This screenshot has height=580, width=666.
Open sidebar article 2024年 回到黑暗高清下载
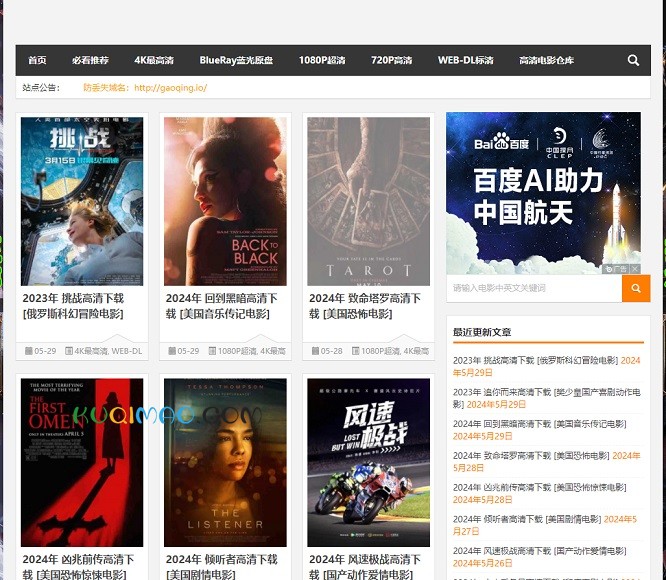539,424
